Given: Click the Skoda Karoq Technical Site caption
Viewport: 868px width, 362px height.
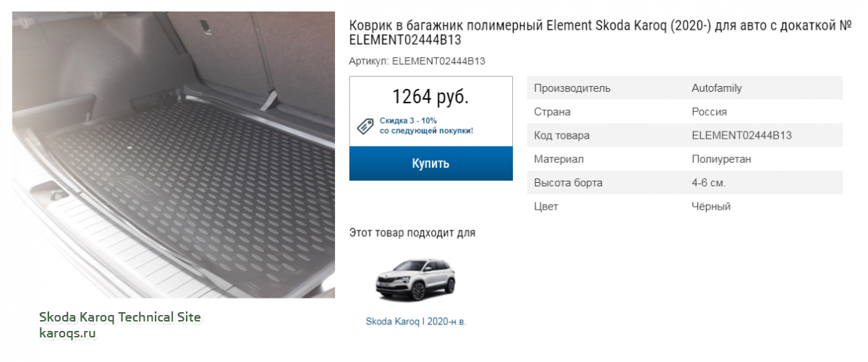Looking at the screenshot, I should pyautogui.click(x=119, y=317).
